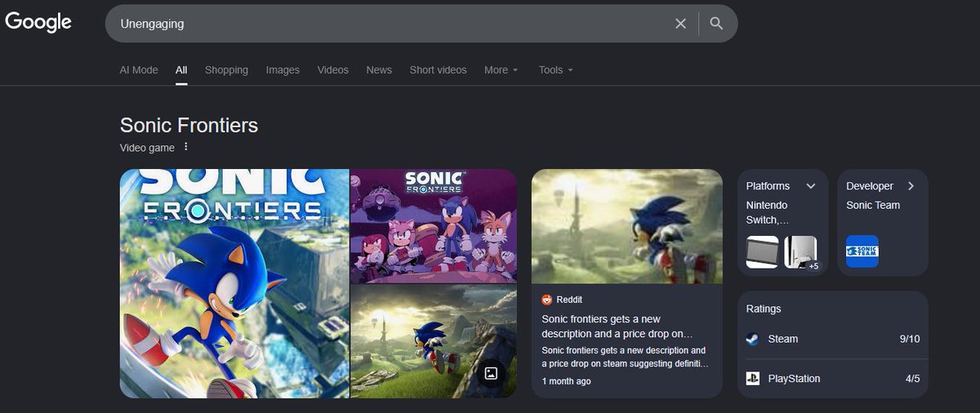This screenshot has height=413, width=980.
Task: Open the Reddit card's Sonic landscape image
Action: [x=627, y=226]
